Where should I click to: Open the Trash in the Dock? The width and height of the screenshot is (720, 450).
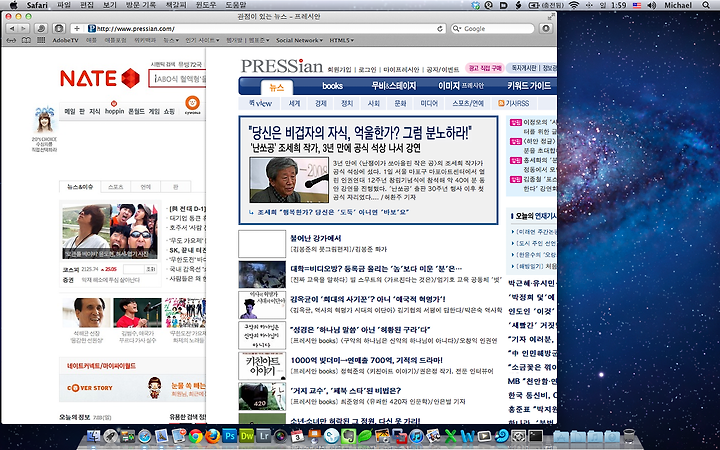click(x=629, y=435)
